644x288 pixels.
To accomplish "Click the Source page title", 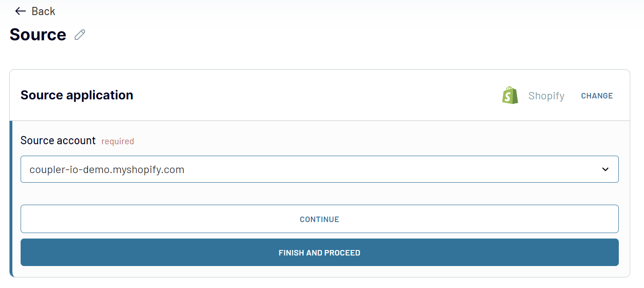I will click(x=38, y=34).
